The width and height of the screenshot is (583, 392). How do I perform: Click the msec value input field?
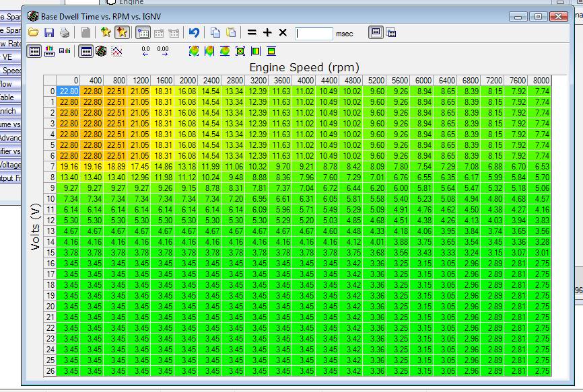[314, 33]
